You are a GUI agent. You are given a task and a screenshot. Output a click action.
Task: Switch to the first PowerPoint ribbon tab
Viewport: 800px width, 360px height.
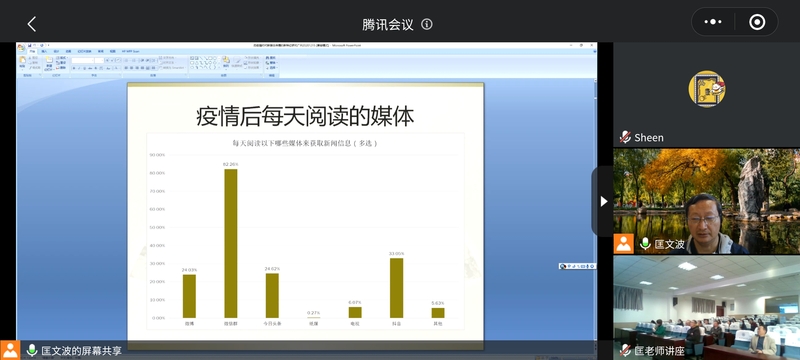(33, 52)
